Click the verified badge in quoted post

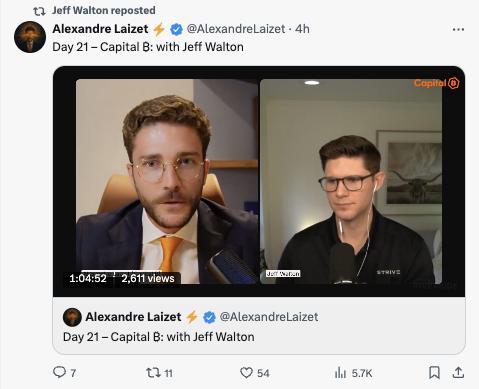coord(209,317)
